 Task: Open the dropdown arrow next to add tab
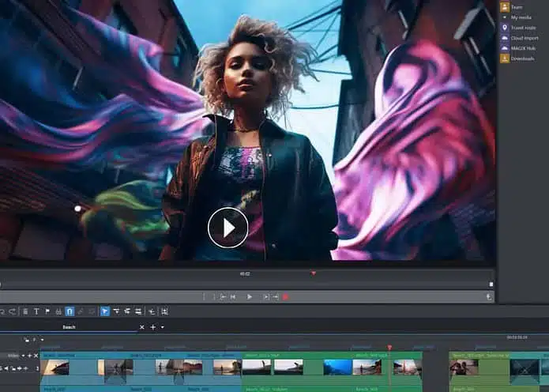(x=163, y=327)
